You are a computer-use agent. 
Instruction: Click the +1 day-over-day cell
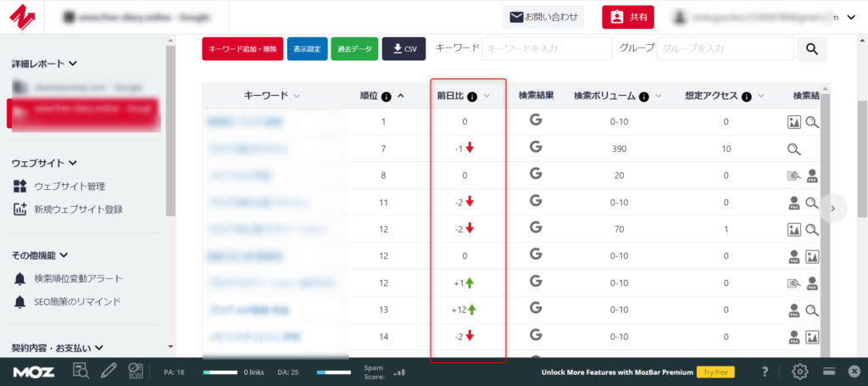pos(464,283)
